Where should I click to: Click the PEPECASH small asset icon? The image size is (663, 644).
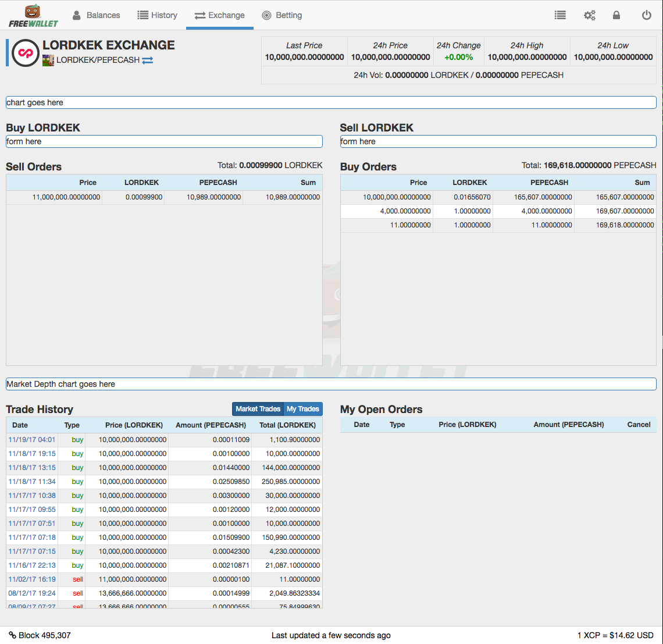coord(48,61)
